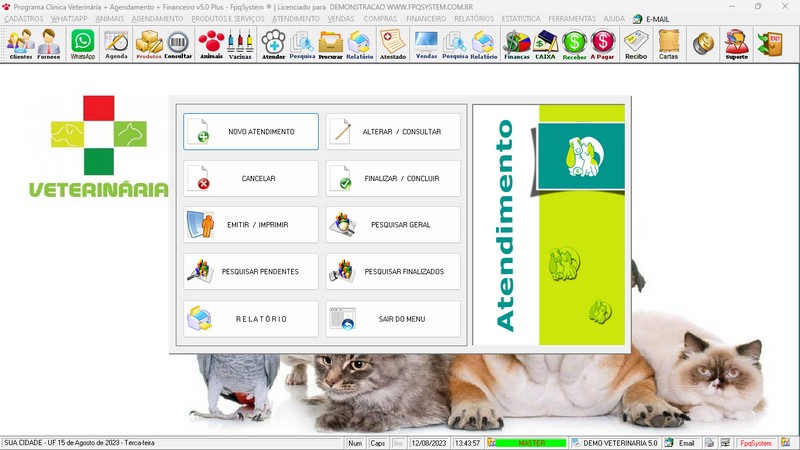Open the Suporte support icon

[736, 44]
